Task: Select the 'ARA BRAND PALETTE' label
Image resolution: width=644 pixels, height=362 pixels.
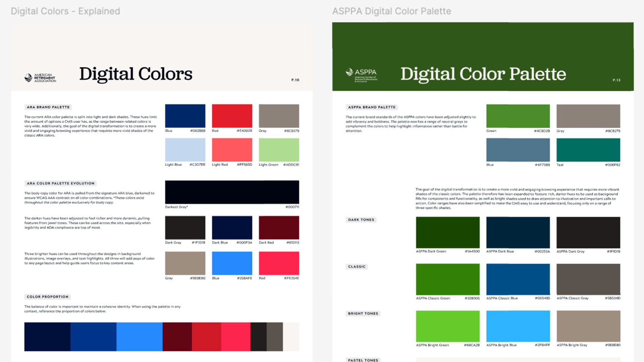Action: (x=48, y=107)
